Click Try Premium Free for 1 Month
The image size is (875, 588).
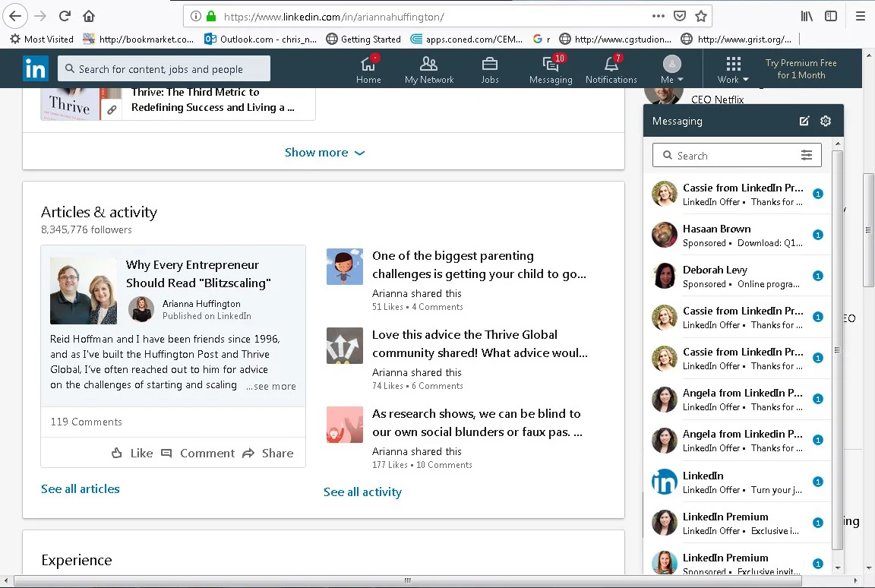pos(801,69)
